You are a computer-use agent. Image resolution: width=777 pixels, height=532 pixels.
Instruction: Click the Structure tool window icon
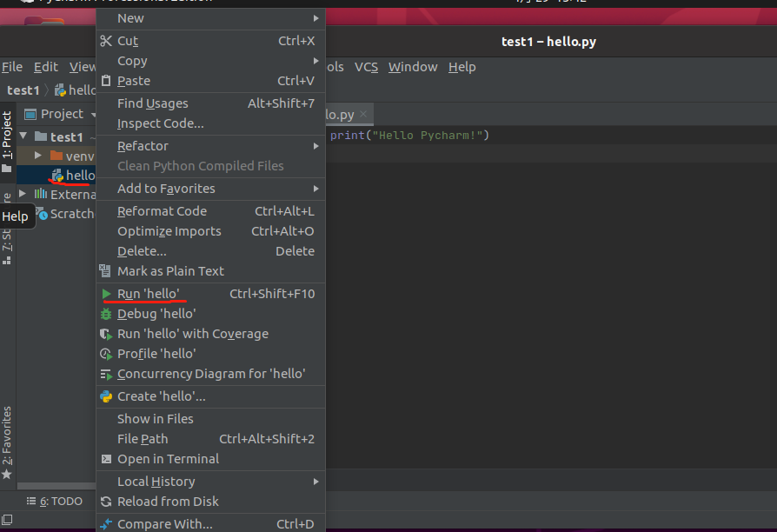(x=6, y=260)
